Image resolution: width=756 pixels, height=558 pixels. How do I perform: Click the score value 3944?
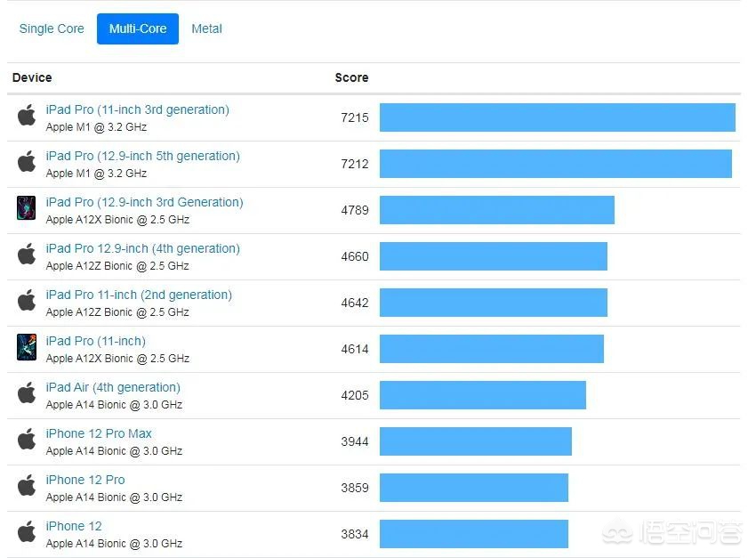pos(355,441)
